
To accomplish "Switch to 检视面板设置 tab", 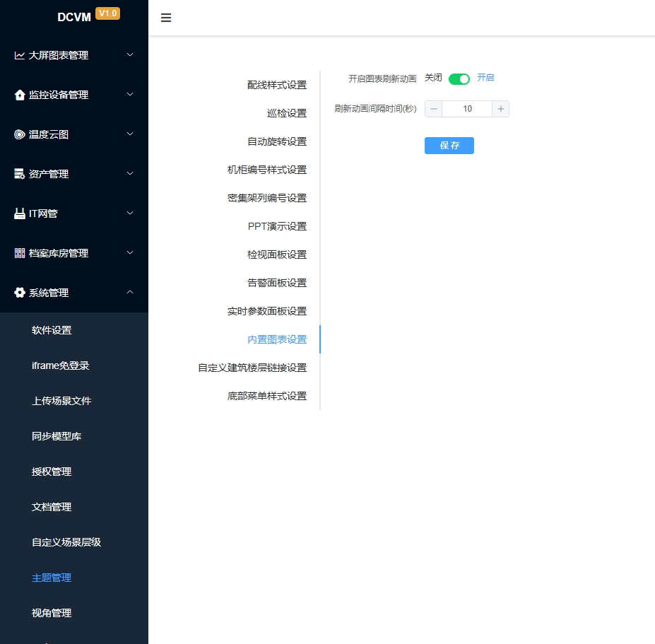I will 277,254.
